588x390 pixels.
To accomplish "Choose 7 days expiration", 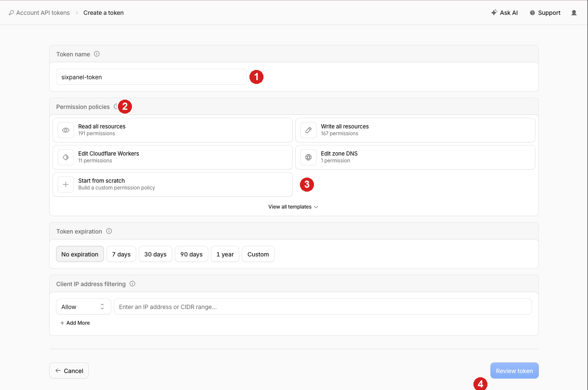I will coord(121,254).
